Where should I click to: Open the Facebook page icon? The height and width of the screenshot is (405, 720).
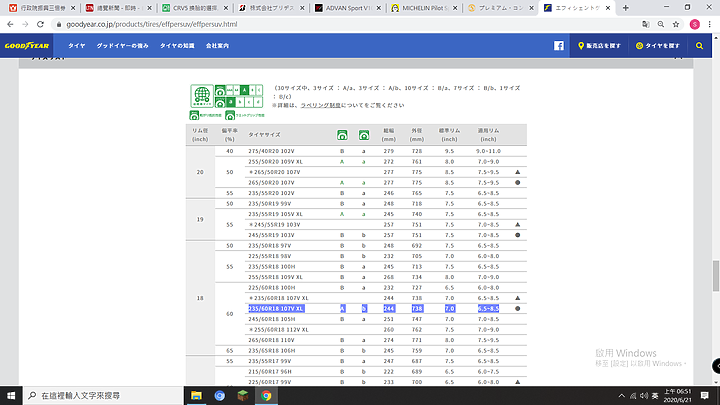[558, 45]
